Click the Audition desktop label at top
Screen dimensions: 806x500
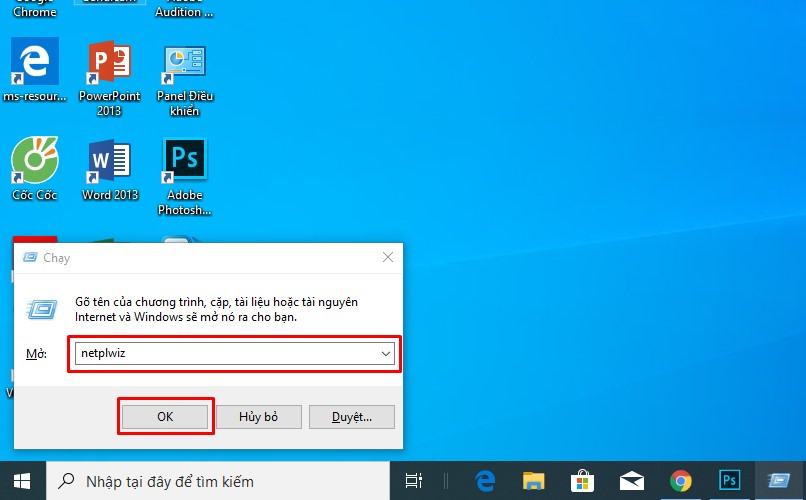pyautogui.click(x=185, y=11)
